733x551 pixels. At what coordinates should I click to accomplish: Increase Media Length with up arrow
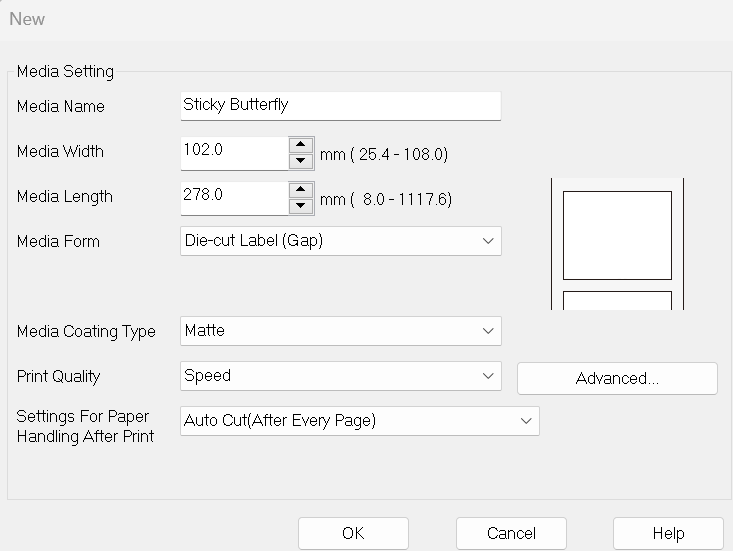pyautogui.click(x=300, y=190)
